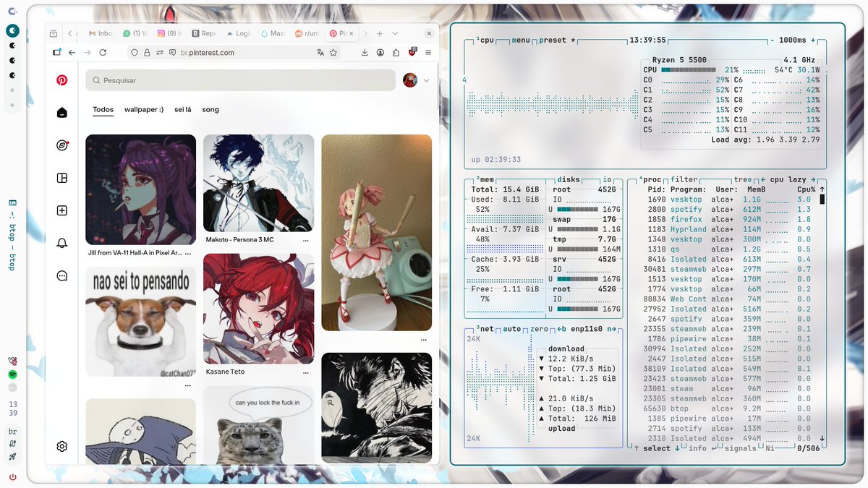868x488 pixels.
Task: Open the Jill from VA-11 Hall-A pin image
Action: (140, 189)
